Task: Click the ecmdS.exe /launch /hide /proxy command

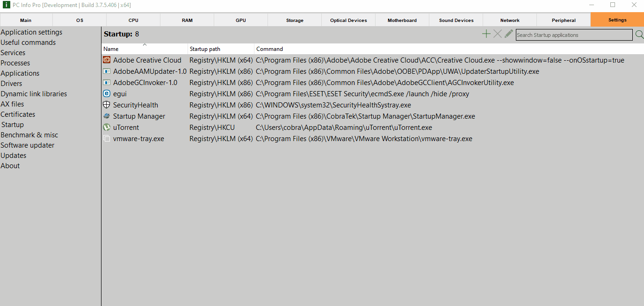Action: (362, 94)
